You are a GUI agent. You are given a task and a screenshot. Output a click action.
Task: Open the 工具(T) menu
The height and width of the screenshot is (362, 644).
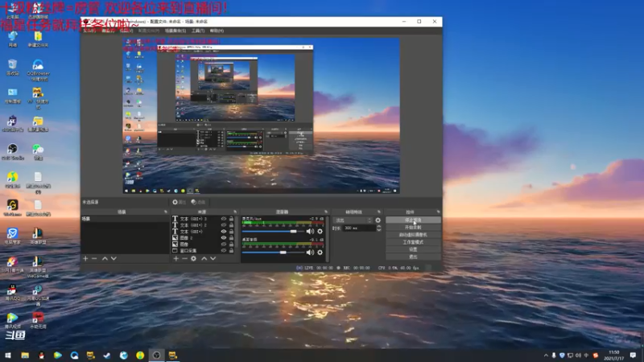(198, 31)
